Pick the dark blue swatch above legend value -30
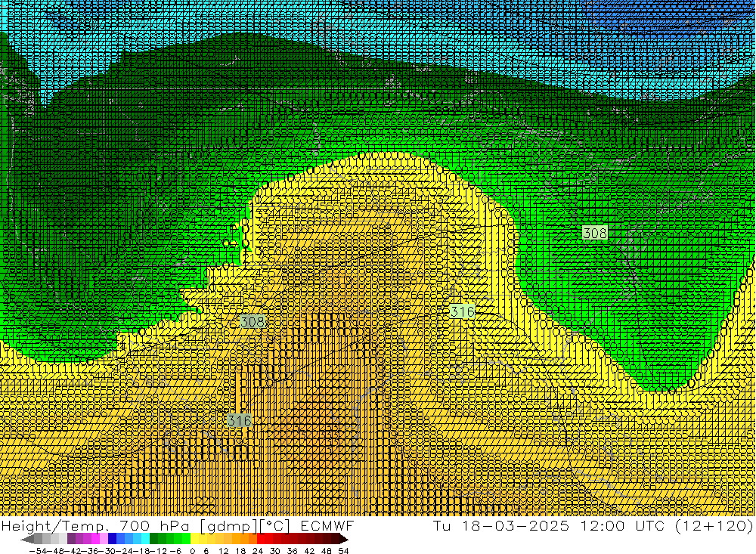 point(112,539)
